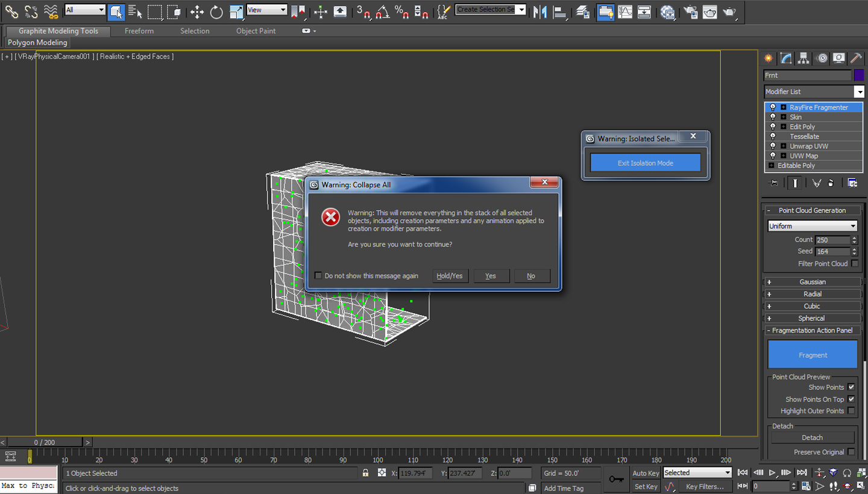Open the Angle Snap toggle icon
Viewport: 868px width, 494px height.
(382, 11)
